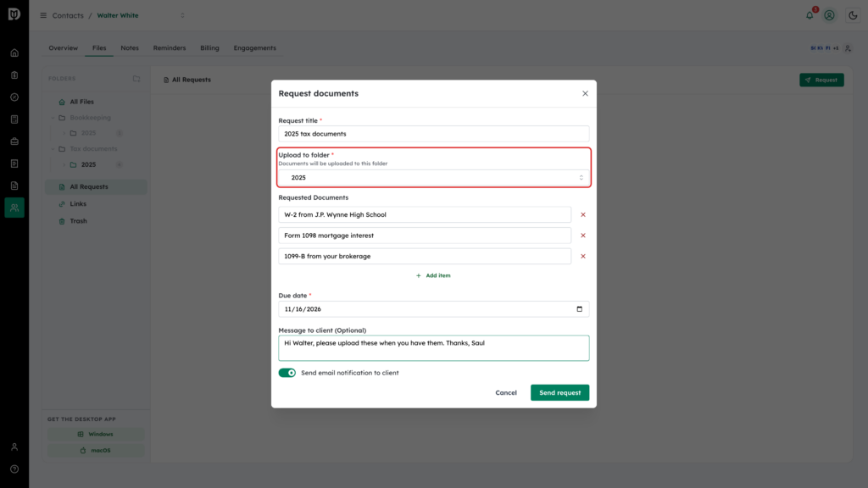868x488 pixels.
Task: Cancel the document request
Action: tap(506, 393)
